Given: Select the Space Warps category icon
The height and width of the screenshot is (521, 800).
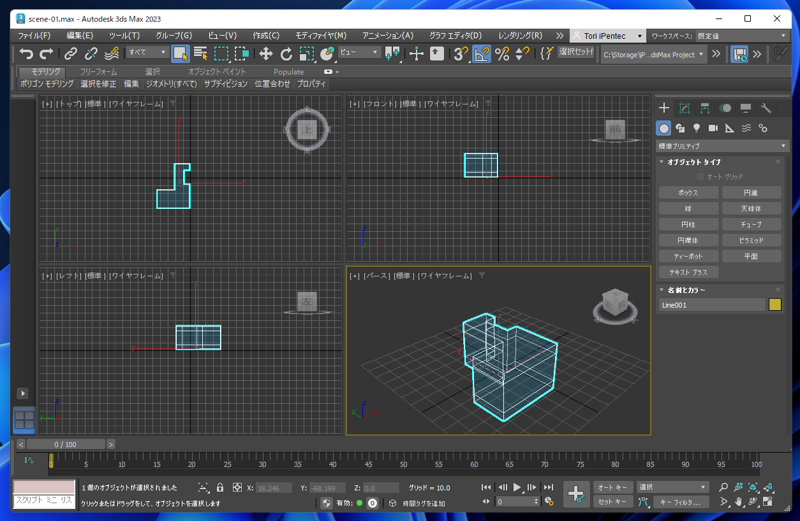Looking at the screenshot, I should coord(746,128).
